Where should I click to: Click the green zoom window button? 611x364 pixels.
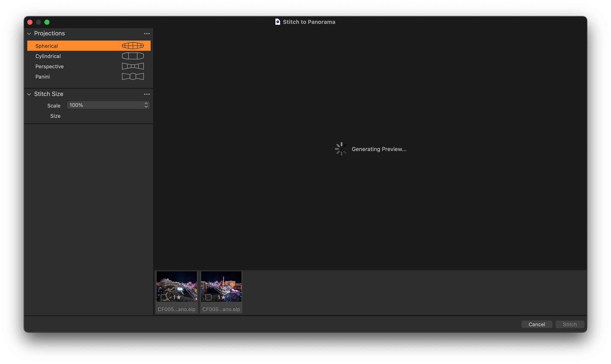tap(47, 22)
